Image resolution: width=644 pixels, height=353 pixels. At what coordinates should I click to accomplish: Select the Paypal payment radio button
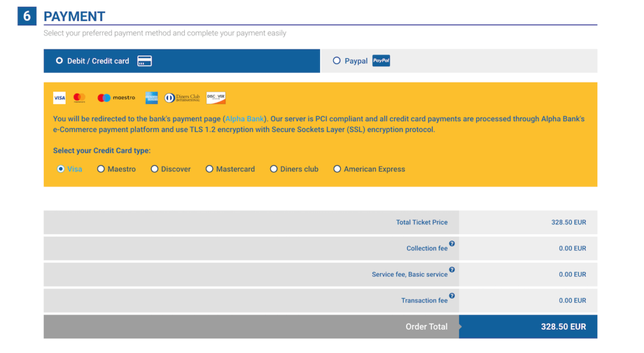[x=337, y=61]
